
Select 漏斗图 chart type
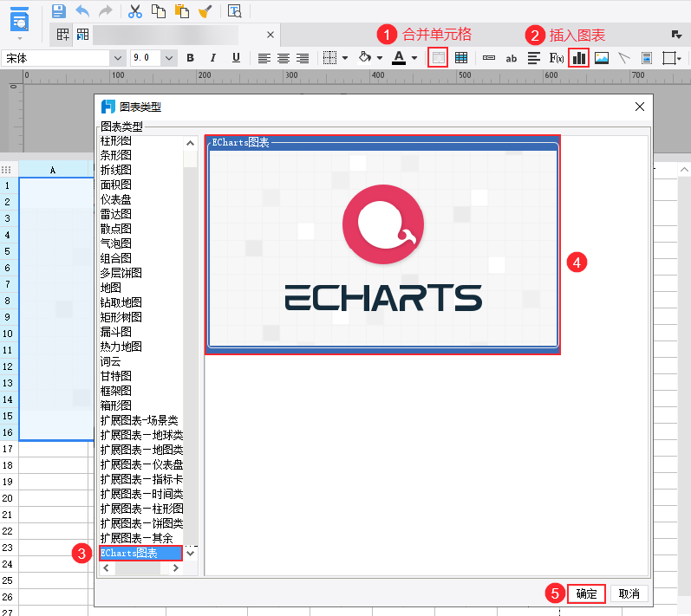[x=116, y=332]
